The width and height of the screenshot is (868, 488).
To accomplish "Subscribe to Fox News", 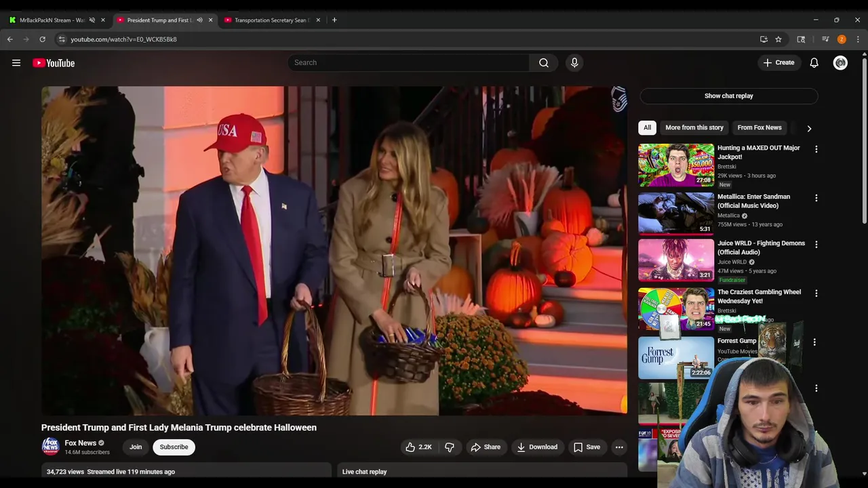I will coord(174,447).
